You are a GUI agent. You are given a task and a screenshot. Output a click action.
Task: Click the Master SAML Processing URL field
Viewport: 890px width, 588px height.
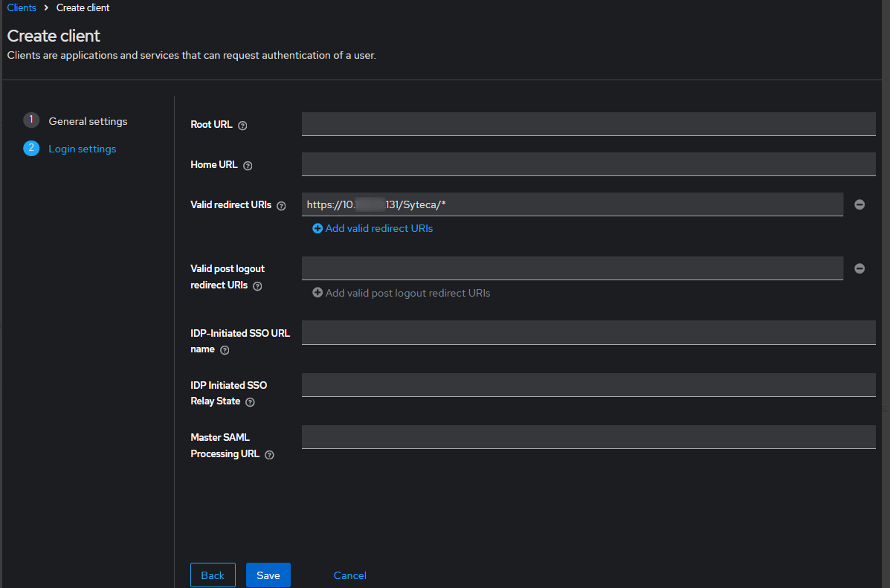click(588, 437)
